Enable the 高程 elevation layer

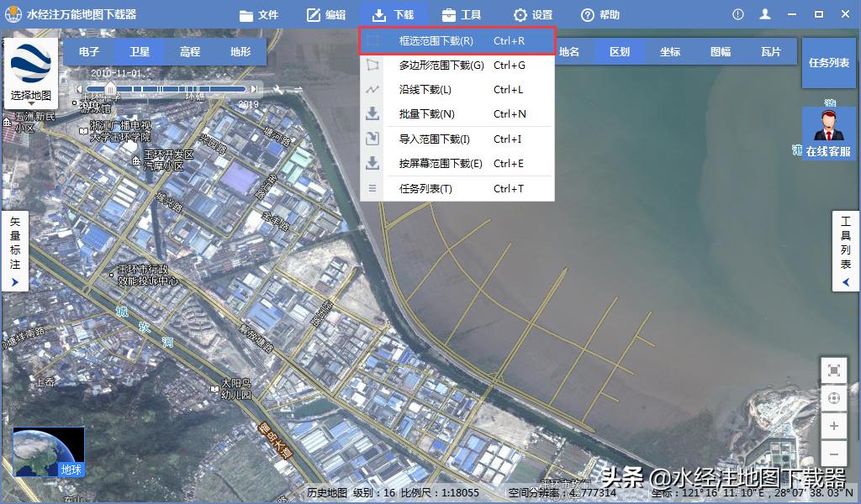click(190, 50)
